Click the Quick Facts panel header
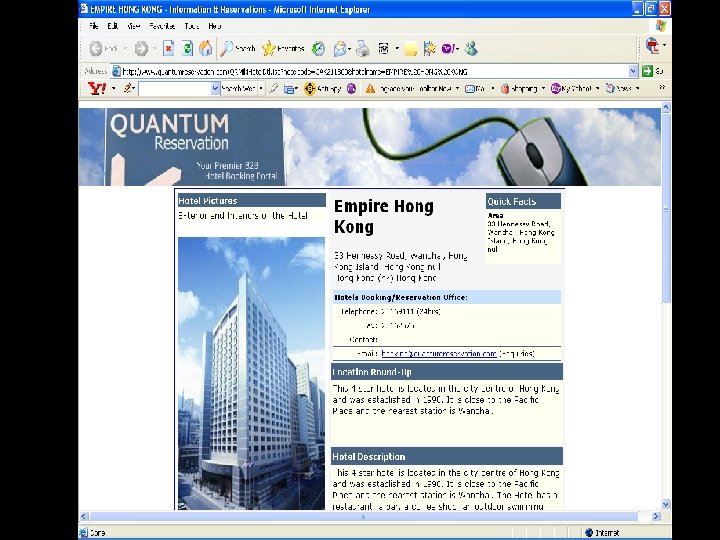Viewport: 720px width, 540px height. (523, 201)
